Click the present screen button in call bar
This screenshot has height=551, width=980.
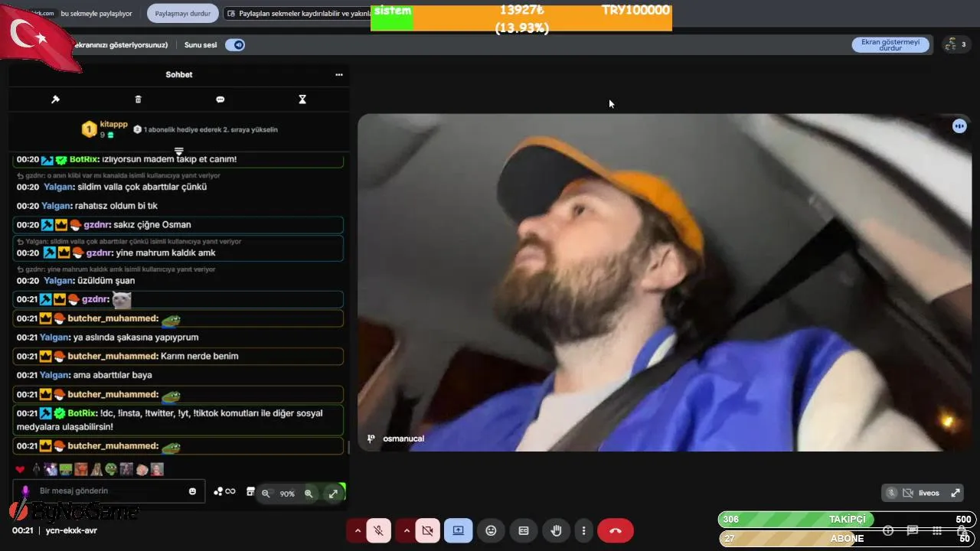(458, 530)
